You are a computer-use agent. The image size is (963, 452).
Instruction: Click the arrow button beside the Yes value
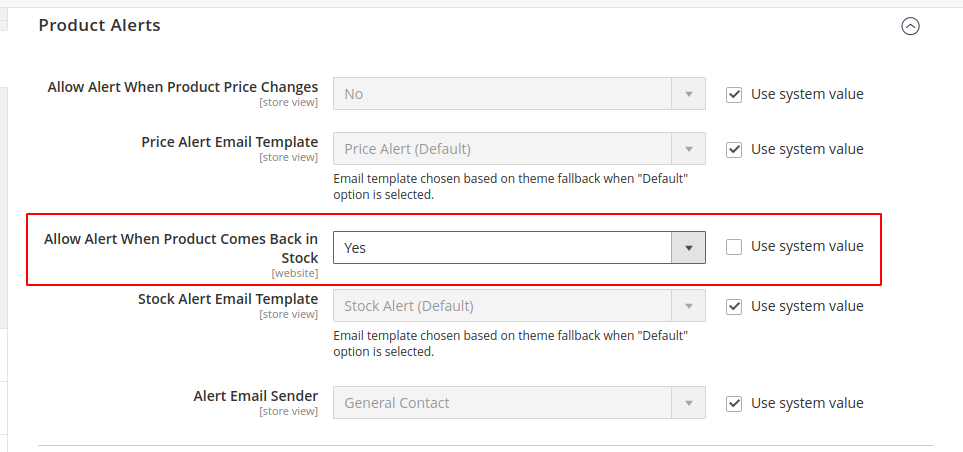pos(688,247)
